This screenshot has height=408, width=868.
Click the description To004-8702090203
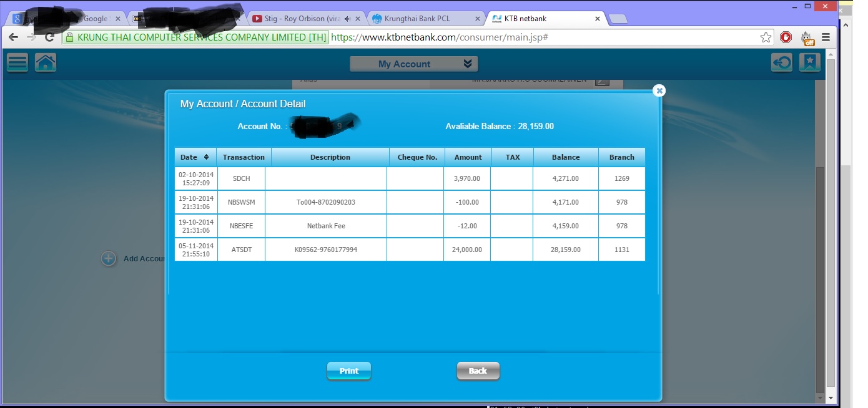(x=326, y=202)
